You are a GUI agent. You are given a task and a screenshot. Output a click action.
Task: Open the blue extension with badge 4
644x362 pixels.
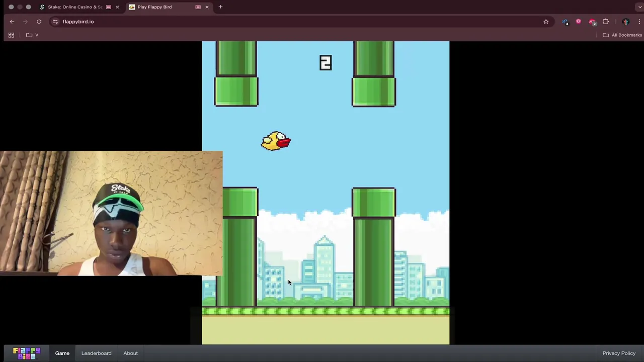[565, 22]
